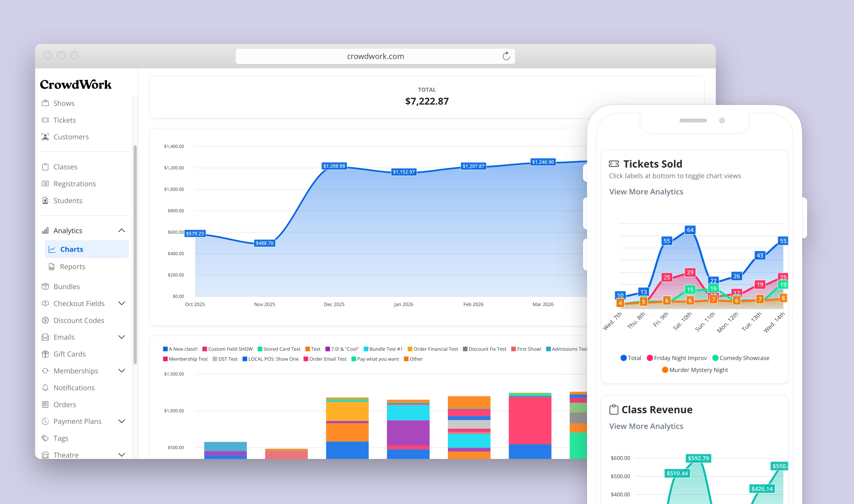The width and height of the screenshot is (854, 504).
Task: Expand the Checkout Fields chevron
Action: (122, 303)
